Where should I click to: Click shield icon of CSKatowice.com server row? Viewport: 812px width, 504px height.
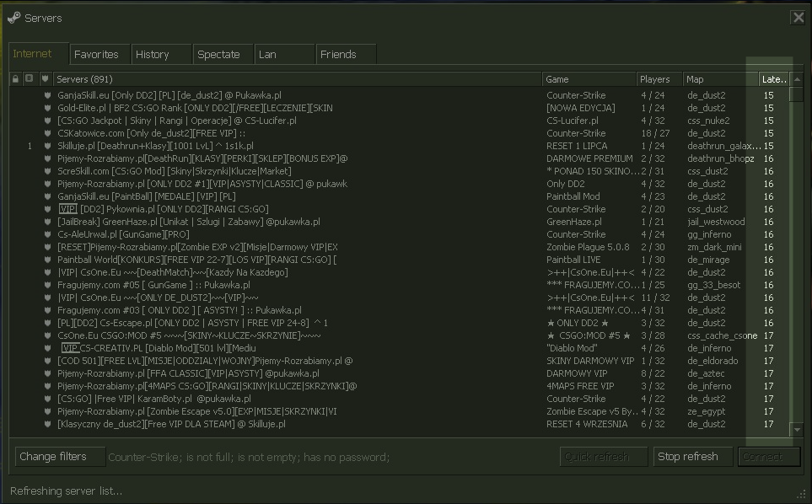[x=48, y=133]
